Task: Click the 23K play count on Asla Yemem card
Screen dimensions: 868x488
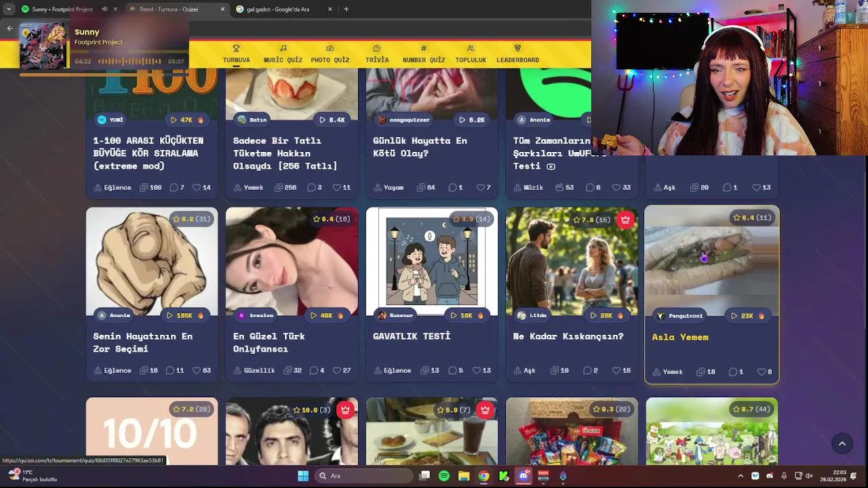Action: coord(747,316)
